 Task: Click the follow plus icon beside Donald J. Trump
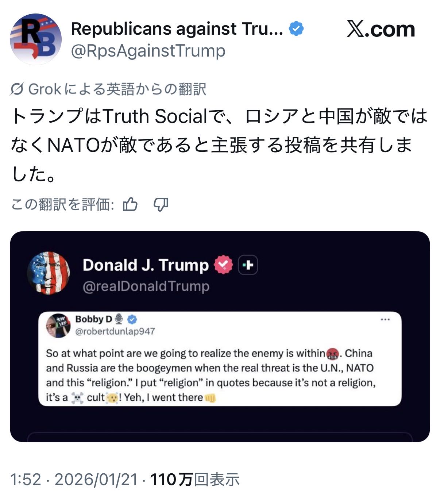(248, 265)
